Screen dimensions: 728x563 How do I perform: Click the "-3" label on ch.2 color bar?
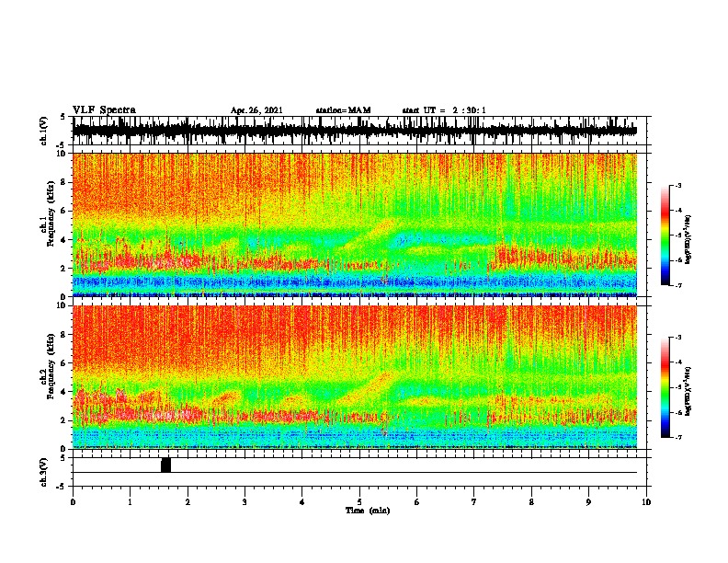pyautogui.click(x=678, y=338)
